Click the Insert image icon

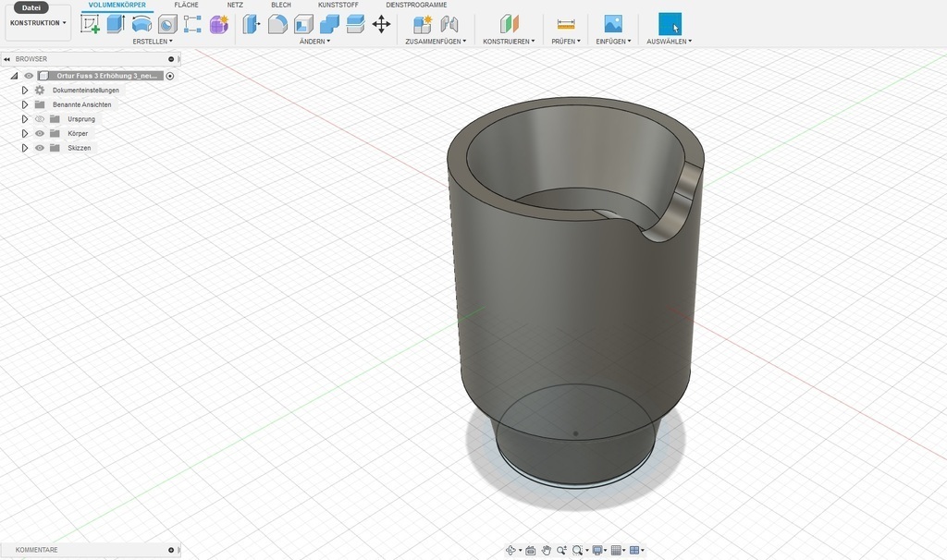click(613, 25)
